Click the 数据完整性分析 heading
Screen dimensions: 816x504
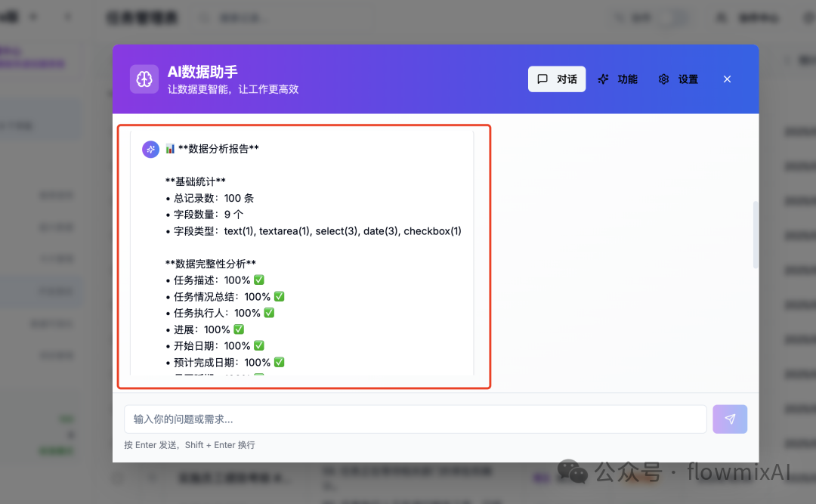pyautogui.click(x=210, y=264)
